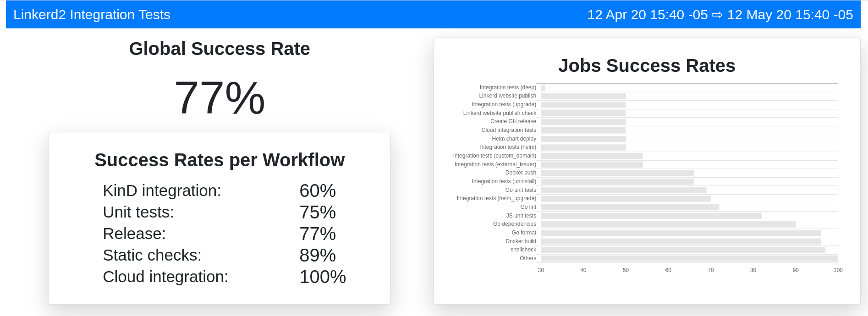Image resolution: width=868 pixels, height=316 pixels.
Task: Select the Global Success Rate heading
Action: click(x=220, y=49)
